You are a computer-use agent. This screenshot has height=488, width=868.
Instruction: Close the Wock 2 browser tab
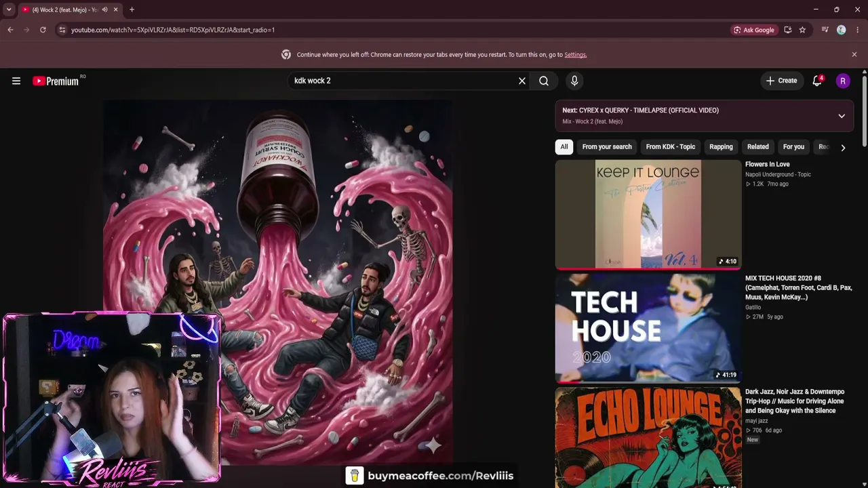click(x=115, y=9)
